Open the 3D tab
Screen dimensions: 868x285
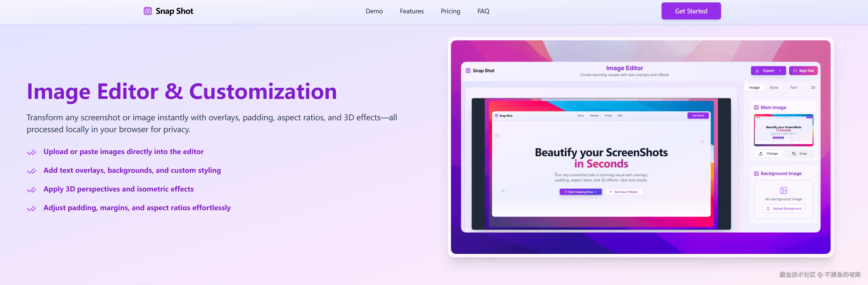[x=813, y=88]
